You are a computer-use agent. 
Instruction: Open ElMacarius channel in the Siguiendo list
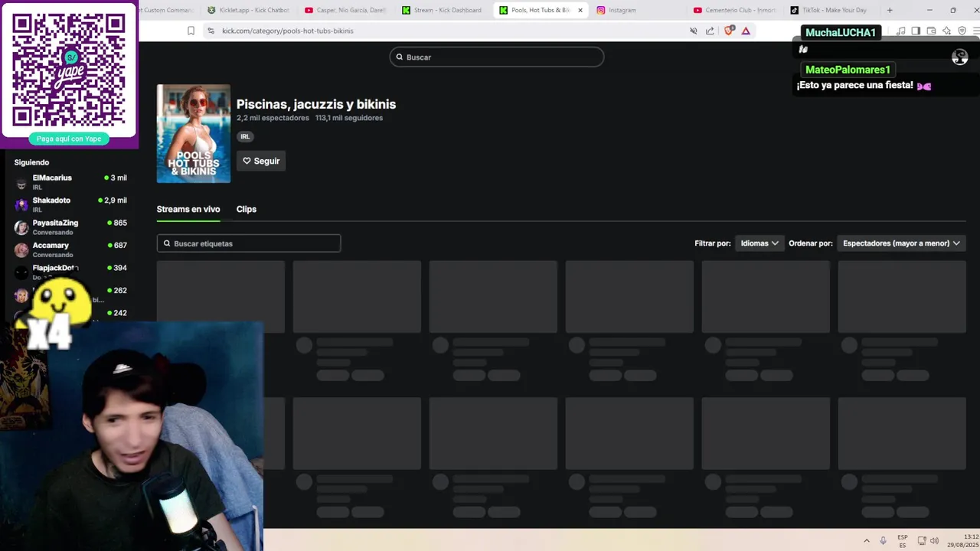click(70, 182)
